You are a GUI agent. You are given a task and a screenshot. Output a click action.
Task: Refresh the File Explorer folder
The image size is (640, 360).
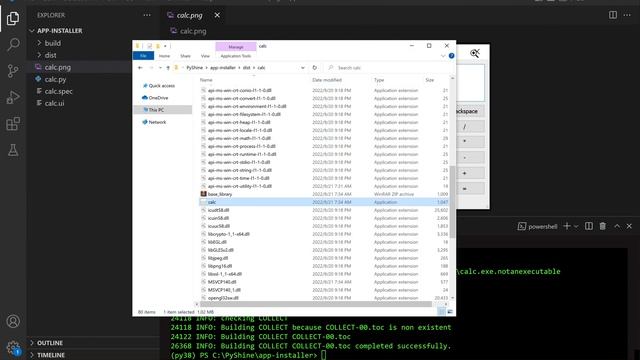(314, 68)
